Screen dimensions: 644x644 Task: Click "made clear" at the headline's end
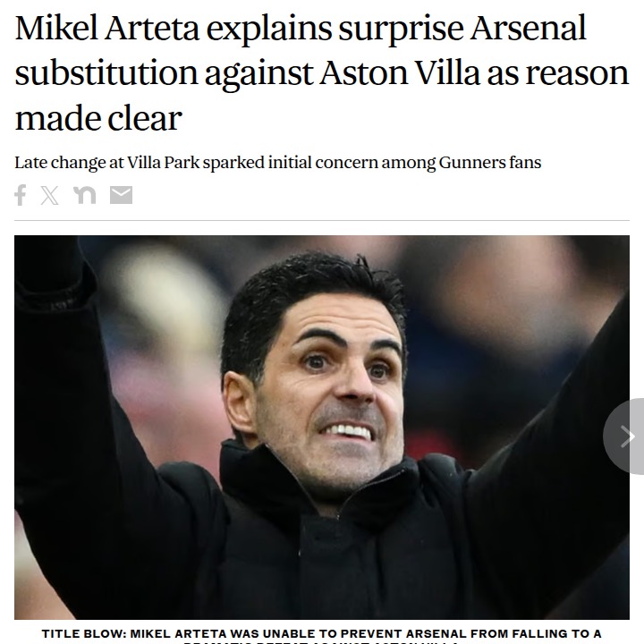tap(97, 117)
